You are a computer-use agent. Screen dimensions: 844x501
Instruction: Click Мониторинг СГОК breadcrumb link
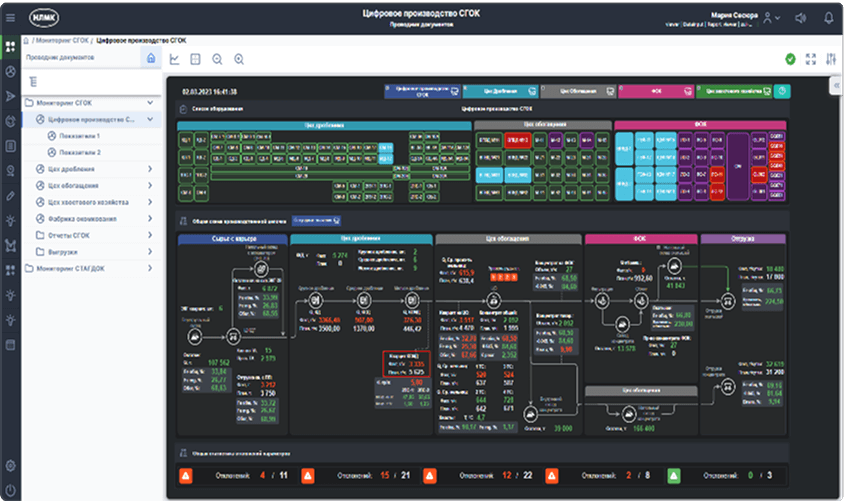click(62, 40)
